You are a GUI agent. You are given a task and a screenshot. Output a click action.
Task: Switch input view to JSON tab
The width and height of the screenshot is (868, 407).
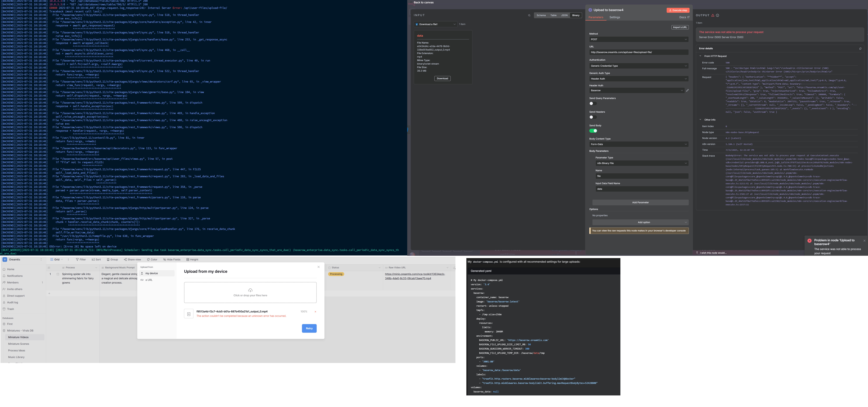(564, 15)
